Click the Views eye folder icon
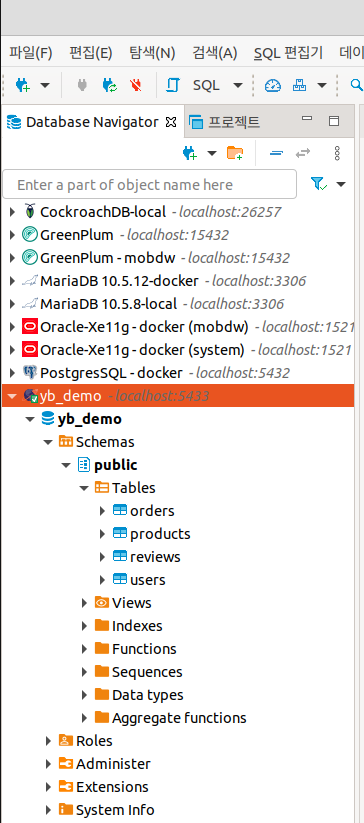 click(x=101, y=603)
